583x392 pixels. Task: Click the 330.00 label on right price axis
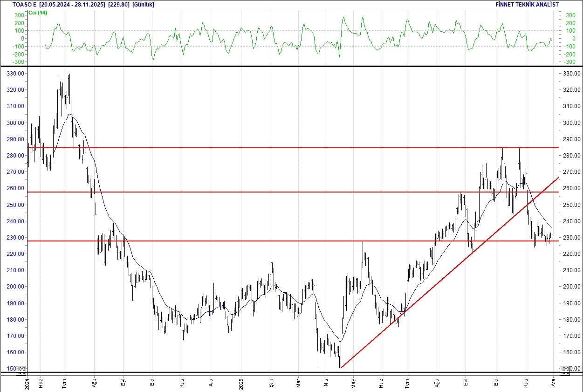point(571,74)
